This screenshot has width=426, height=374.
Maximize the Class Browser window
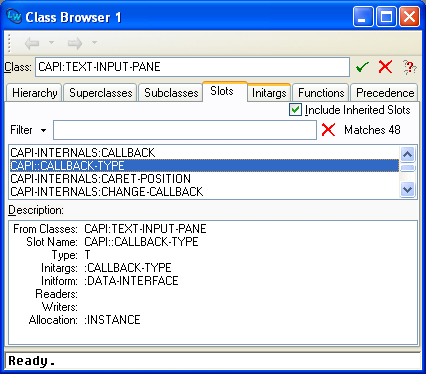pos(386,16)
